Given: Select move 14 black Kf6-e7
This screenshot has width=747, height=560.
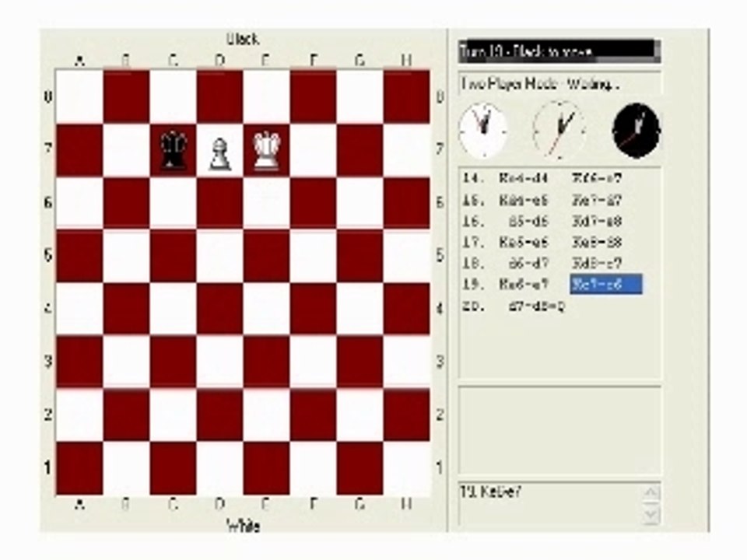Looking at the screenshot, I should click(x=597, y=179).
